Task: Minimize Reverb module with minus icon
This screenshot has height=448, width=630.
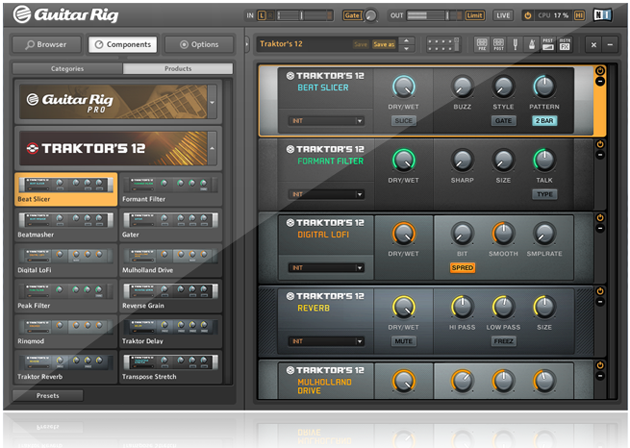Action: [x=600, y=302]
